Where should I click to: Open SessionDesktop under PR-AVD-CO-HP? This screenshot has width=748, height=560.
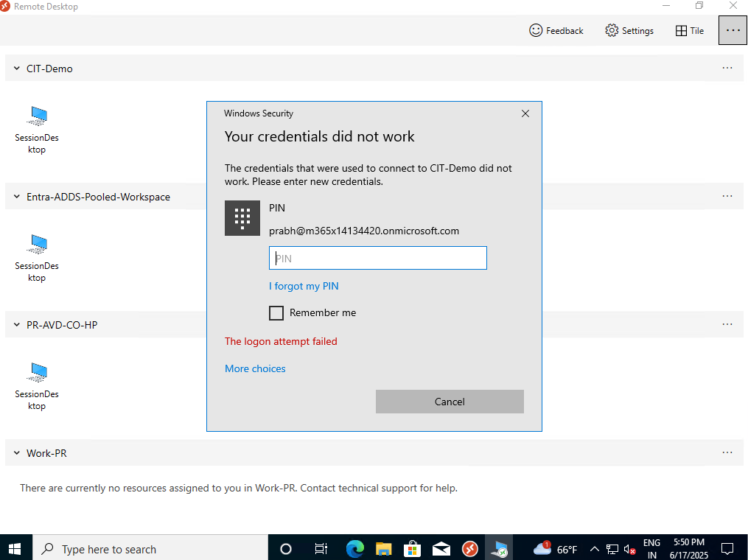(x=37, y=386)
